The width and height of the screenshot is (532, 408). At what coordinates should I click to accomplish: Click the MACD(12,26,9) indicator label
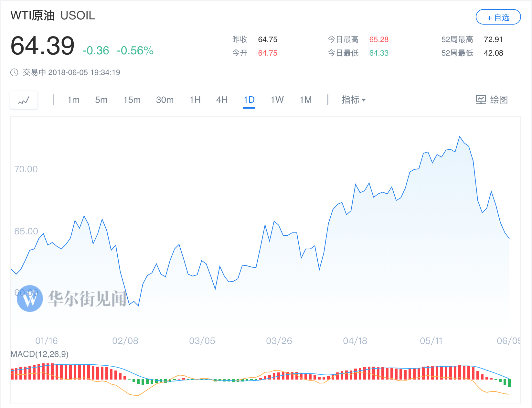(x=39, y=354)
